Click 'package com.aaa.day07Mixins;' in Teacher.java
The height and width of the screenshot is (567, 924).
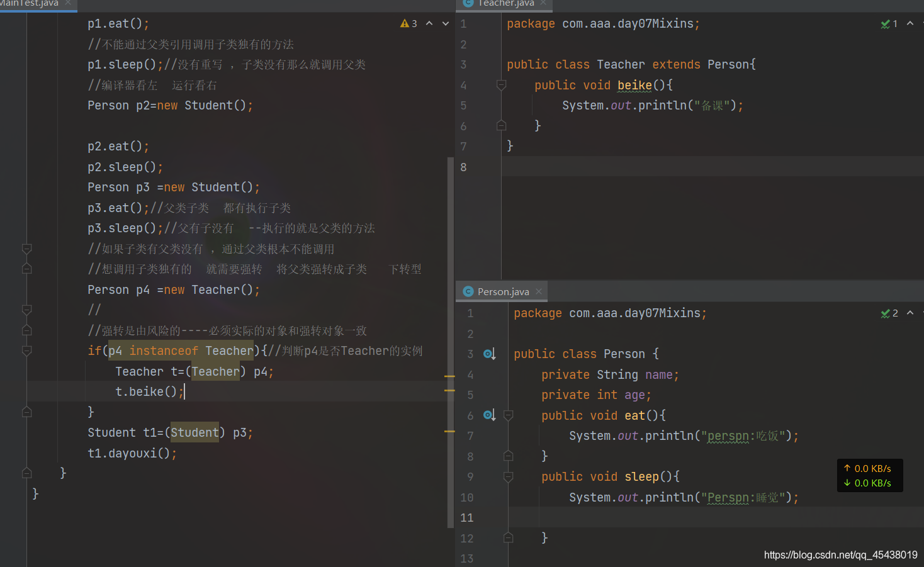tap(603, 24)
